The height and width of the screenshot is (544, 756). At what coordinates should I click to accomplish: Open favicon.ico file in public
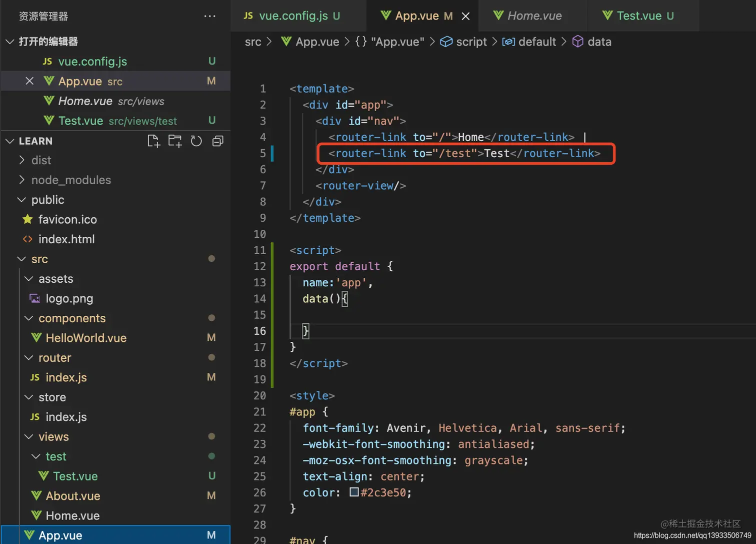click(115, 219)
